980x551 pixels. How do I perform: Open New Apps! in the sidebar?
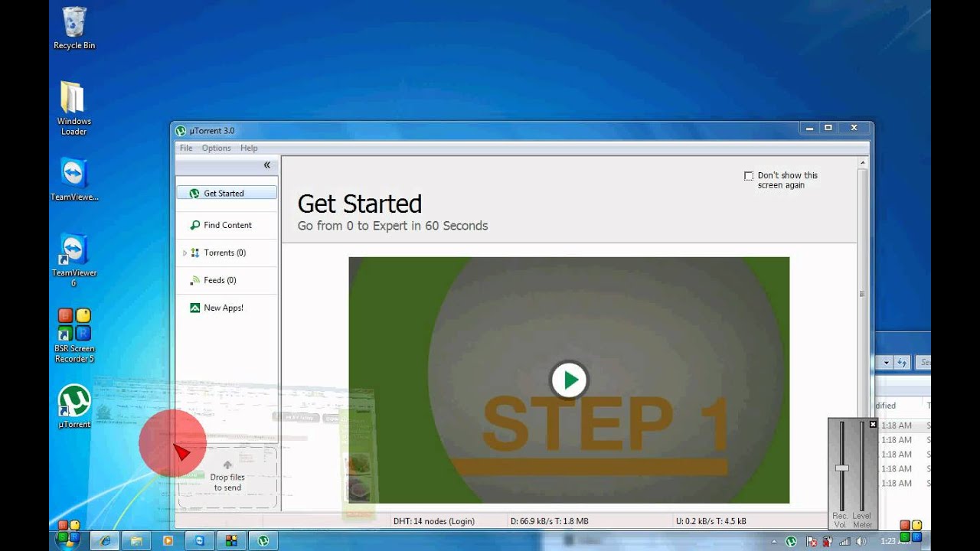tap(226, 308)
